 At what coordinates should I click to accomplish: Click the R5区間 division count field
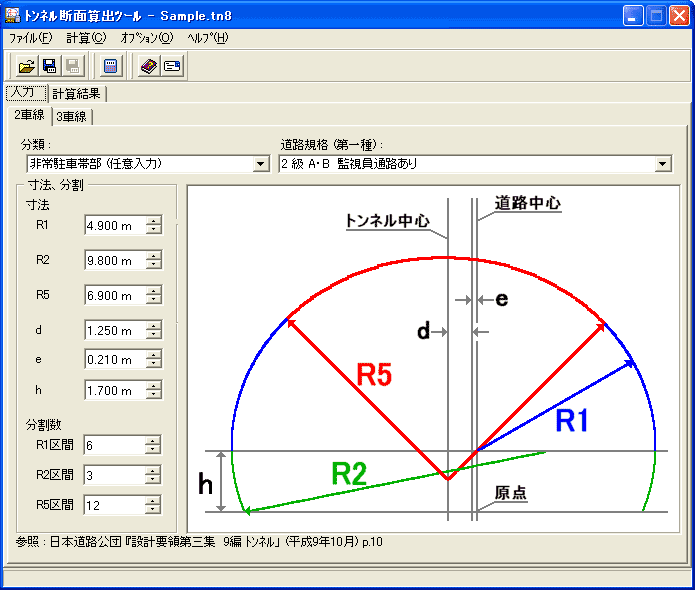point(114,505)
